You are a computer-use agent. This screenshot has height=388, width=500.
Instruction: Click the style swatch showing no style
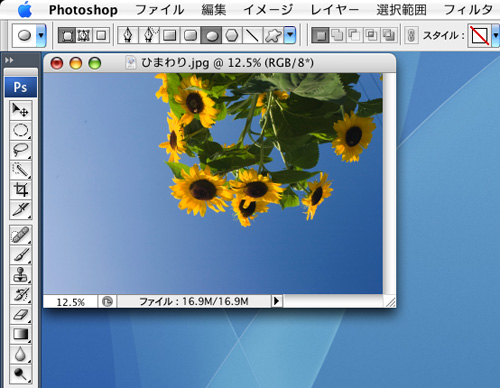[x=479, y=35]
